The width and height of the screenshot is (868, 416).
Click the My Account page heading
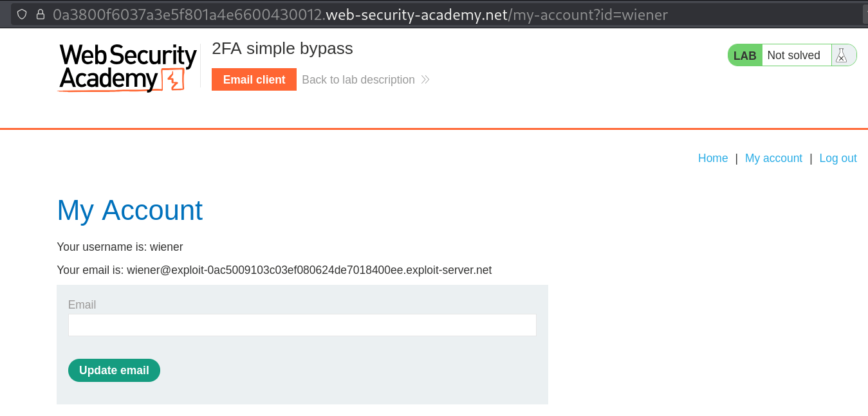(129, 210)
